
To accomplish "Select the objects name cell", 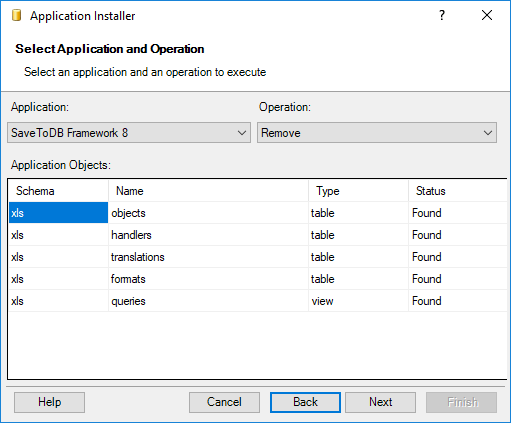I will (208, 213).
